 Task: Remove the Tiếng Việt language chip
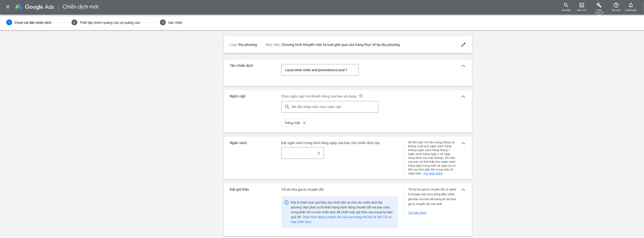[304, 123]
